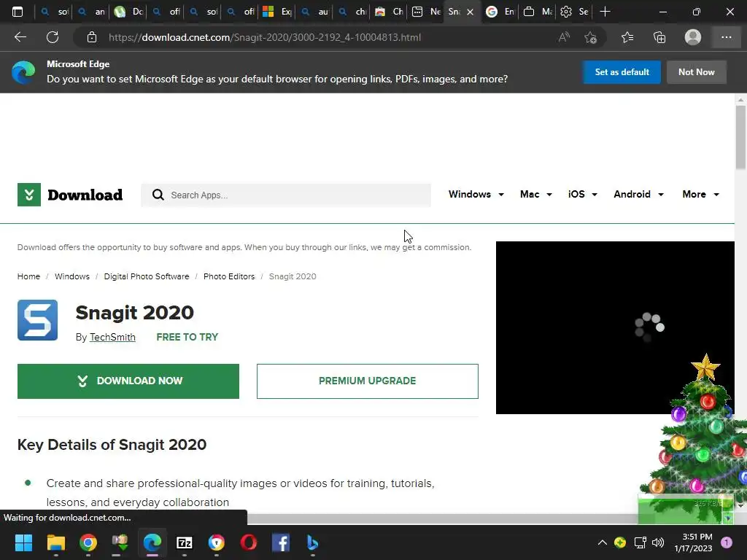Open the tab actions menu icon
The height and width of the screenshot is (560, 747).
[x=18, y=12]
